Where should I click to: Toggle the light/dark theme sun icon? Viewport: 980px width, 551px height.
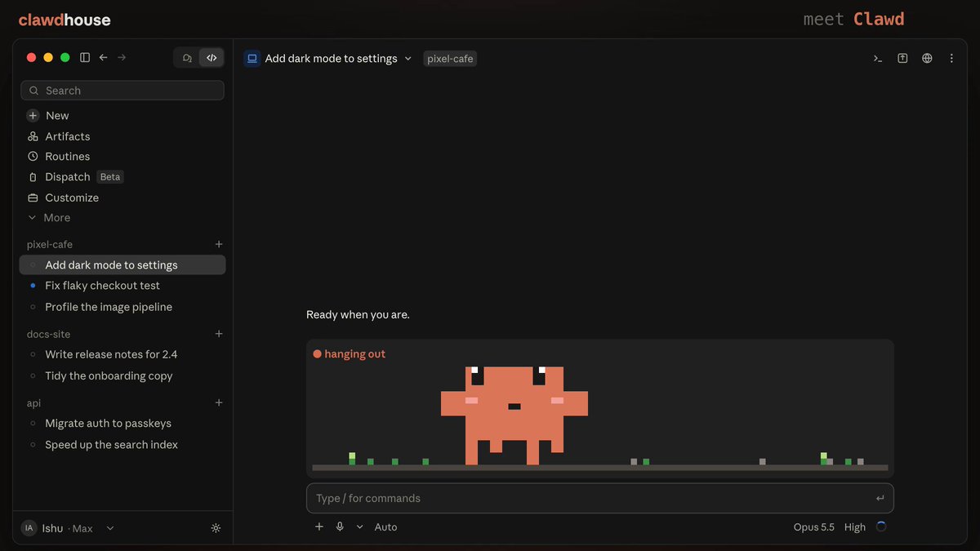[x=216, y=528]
